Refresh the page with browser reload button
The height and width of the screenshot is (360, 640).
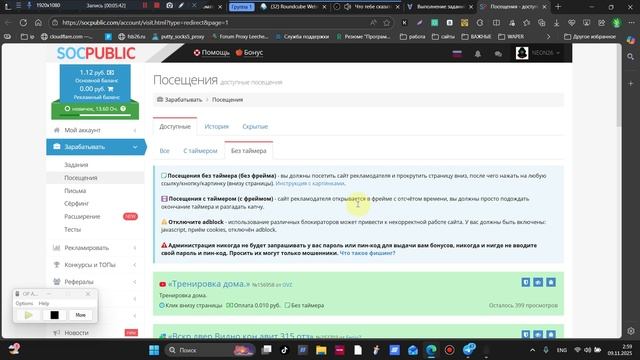click(x=23, y=23)
